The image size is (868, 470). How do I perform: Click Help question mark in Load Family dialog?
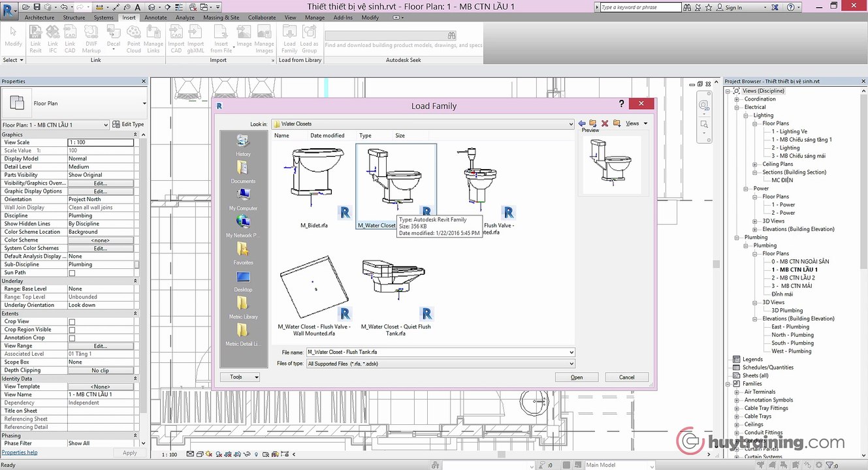tap(621, 104)
